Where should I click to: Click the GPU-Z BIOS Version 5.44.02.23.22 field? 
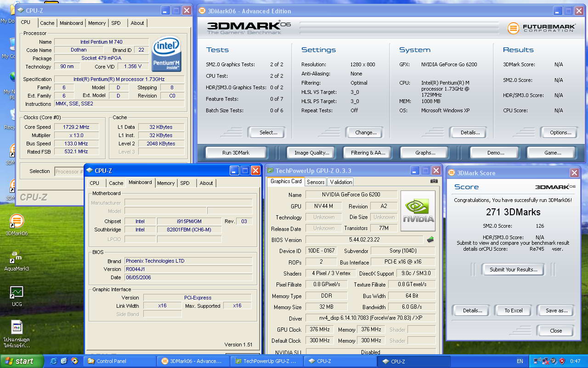click(364, 240)
